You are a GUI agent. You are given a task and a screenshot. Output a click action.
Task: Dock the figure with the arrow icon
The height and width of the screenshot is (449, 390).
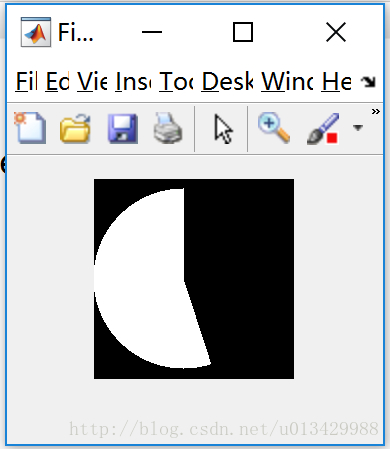pyautogui.click(x=368, y=82)
